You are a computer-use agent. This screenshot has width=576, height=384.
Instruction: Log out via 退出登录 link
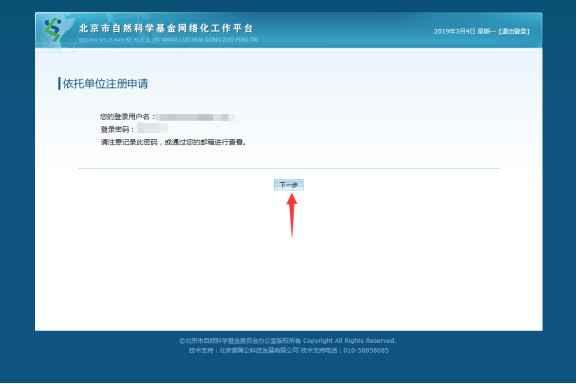514,32
